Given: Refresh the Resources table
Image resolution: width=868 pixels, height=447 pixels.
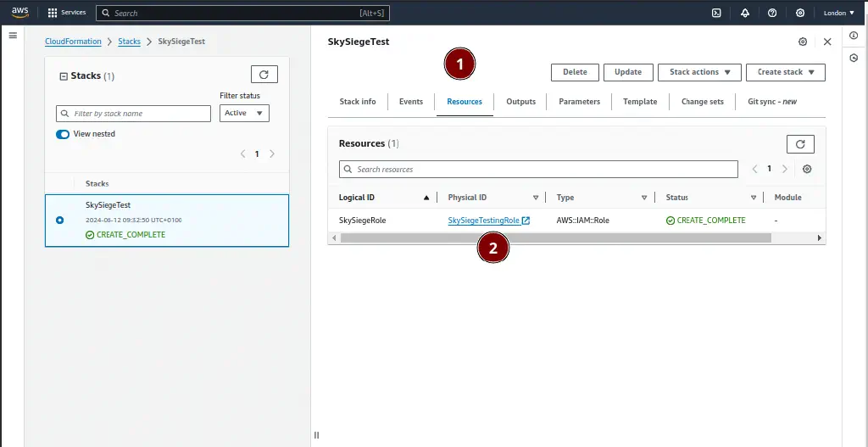Looking at the screenshot, I should pos(800,144).
